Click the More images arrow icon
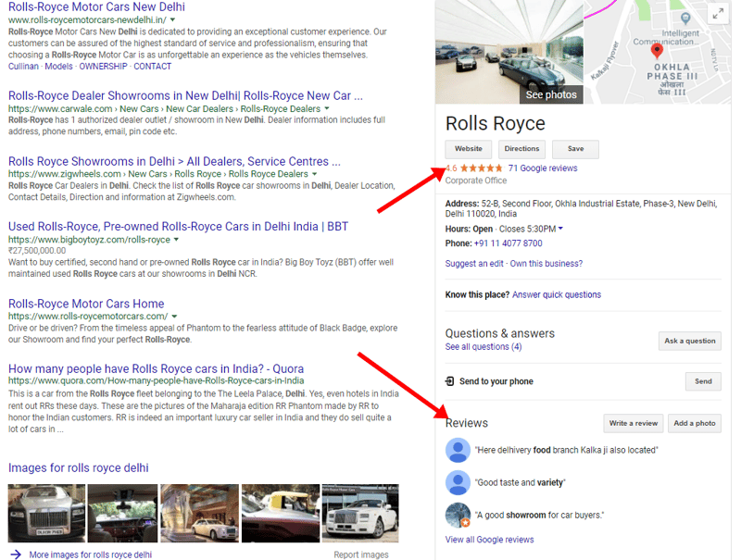 [16, 554]
